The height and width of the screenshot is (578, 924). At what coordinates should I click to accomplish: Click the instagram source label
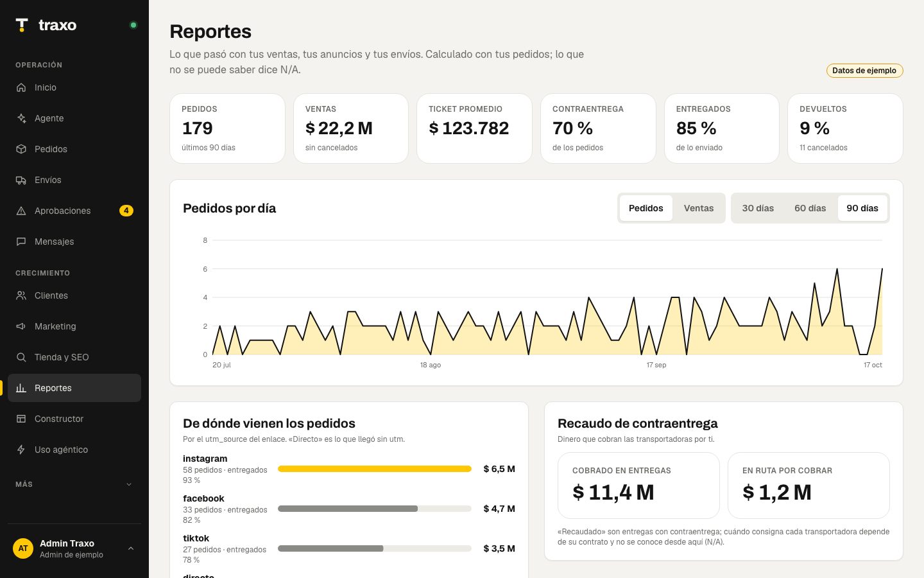click(x=205, y=459)
